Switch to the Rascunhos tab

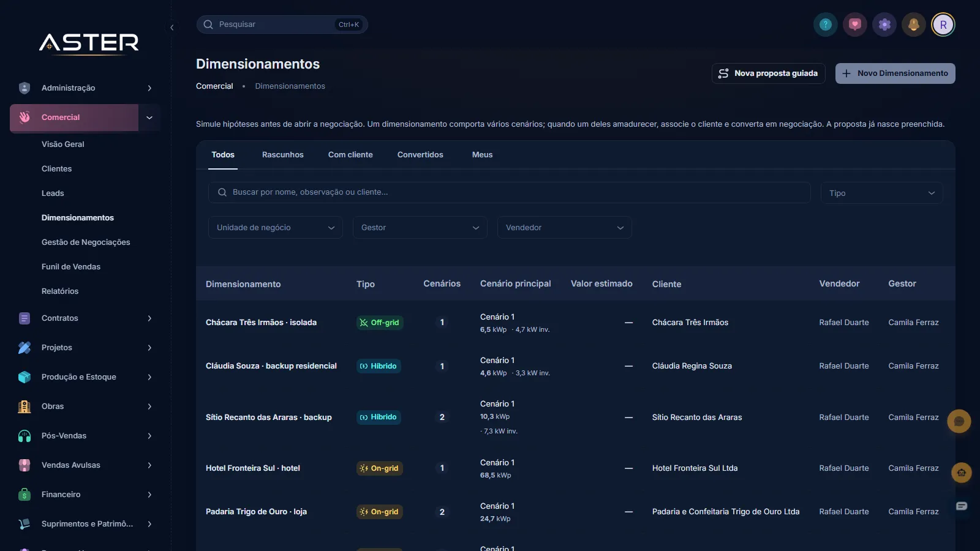(x=283, y=155)
